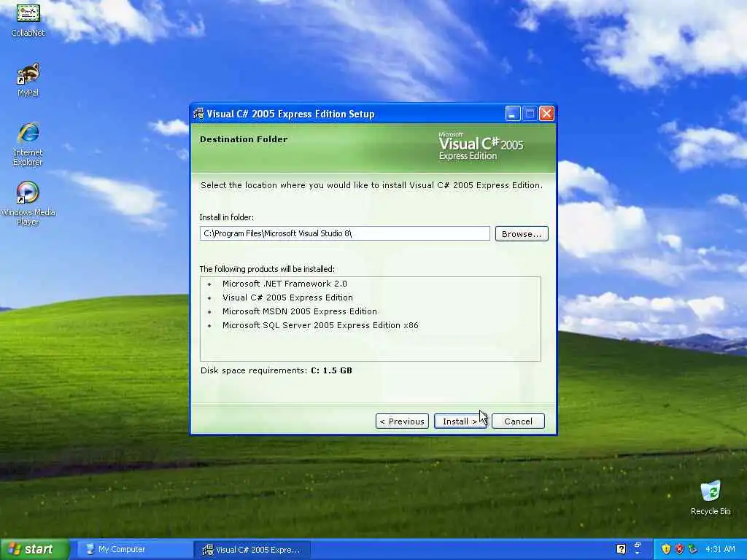Click 'The following products will be installed' label

point(267,270)
